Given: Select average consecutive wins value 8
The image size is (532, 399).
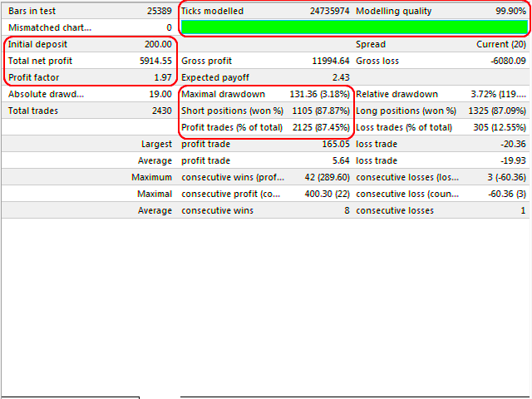Looking at the screenshot, I should pyautogui.click(x=347, y=210).
